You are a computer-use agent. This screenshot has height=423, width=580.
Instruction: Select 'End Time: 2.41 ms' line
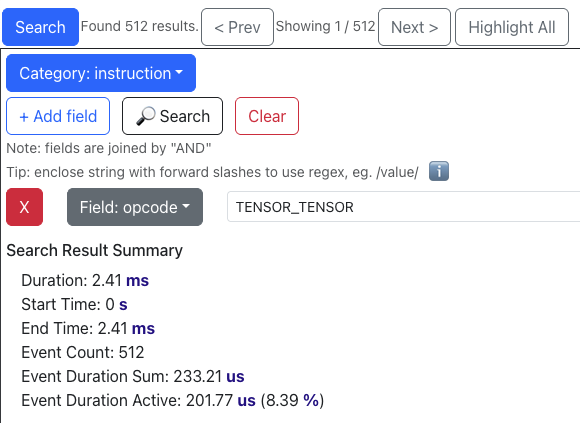coord(88,328)
